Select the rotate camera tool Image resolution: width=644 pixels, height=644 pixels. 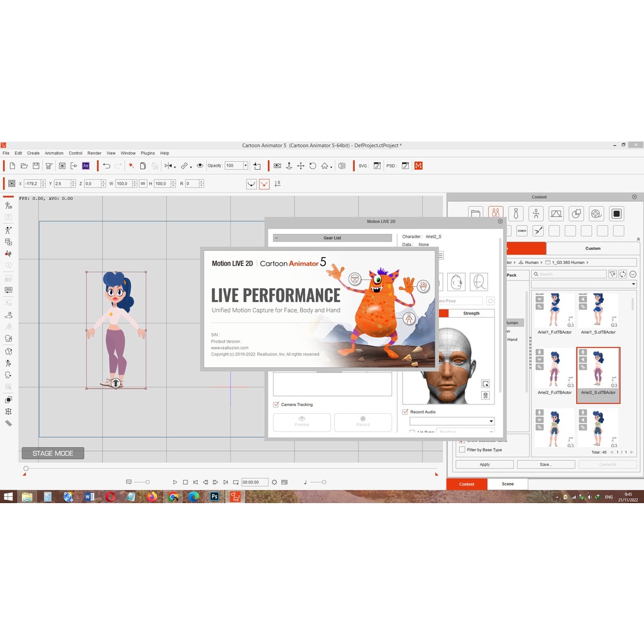(x=313, y=166)
